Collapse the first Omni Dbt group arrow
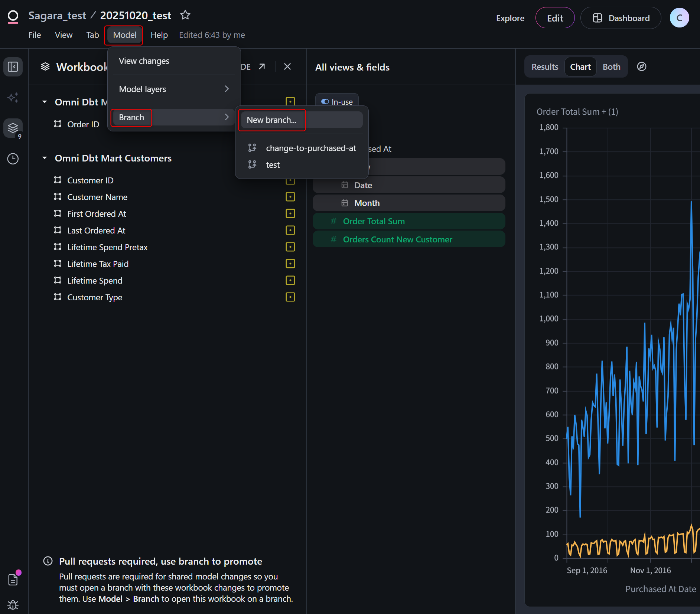 point(45,102)
